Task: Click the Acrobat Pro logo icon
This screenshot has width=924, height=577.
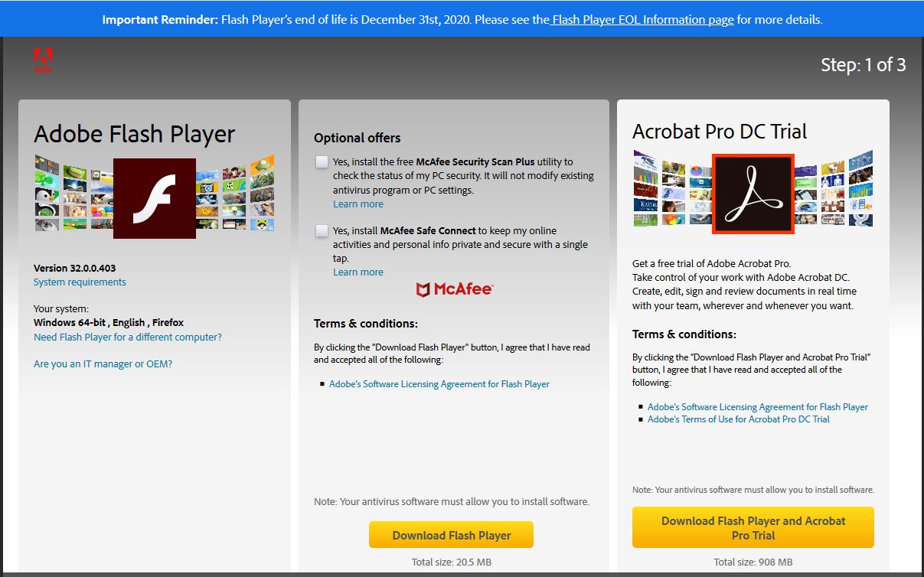Action: (753, 194)
